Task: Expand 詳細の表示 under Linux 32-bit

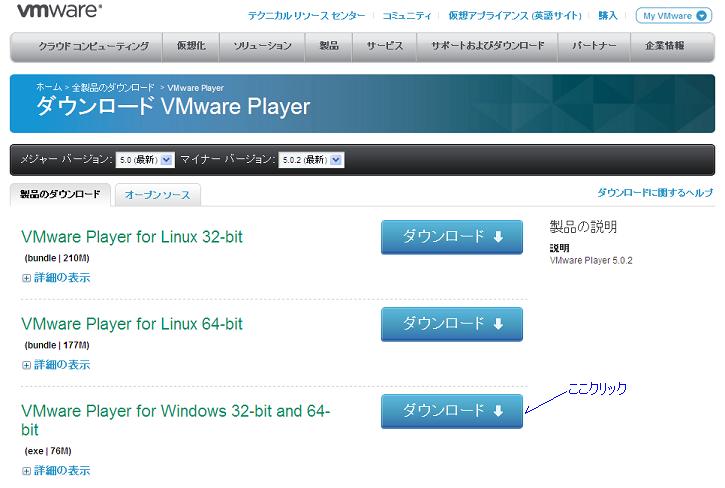Action: pyautogui.click(x=56, y=278)
